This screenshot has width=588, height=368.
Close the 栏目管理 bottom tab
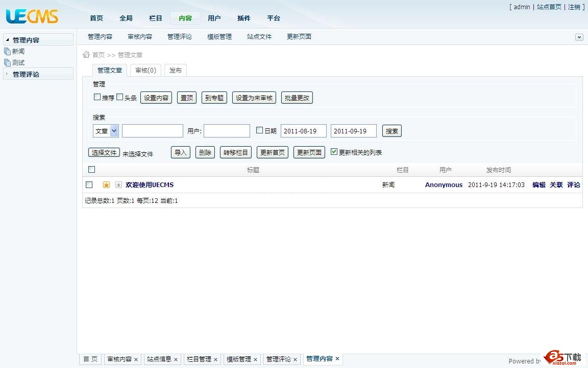coord(215,360)
